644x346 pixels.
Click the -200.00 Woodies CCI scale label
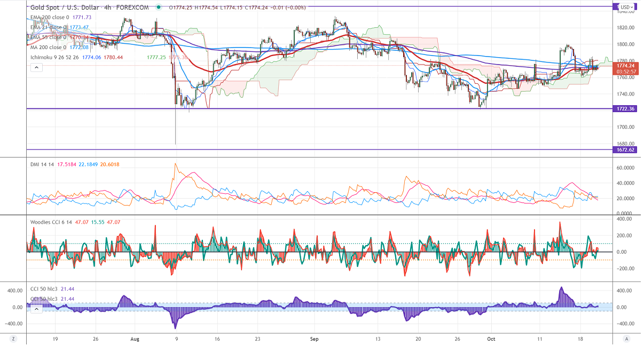[625, 269]
